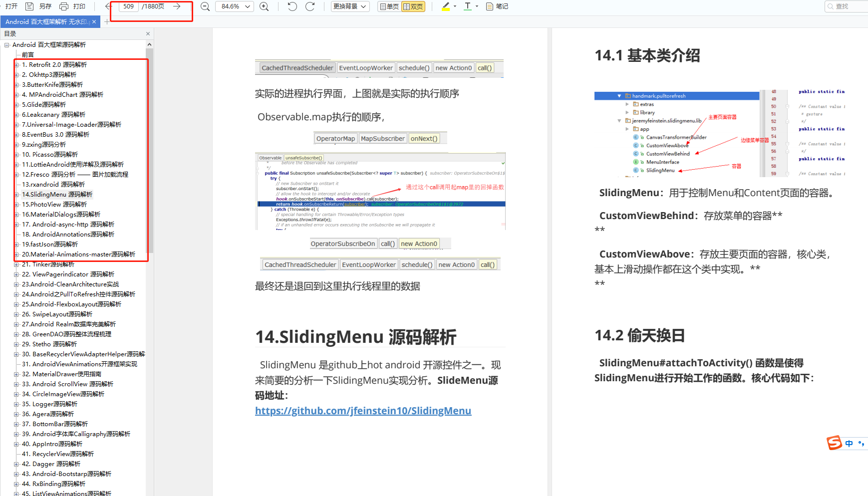868x496 pixels.
Task: Click the 打印 (Print) icon
Action: 64,6
